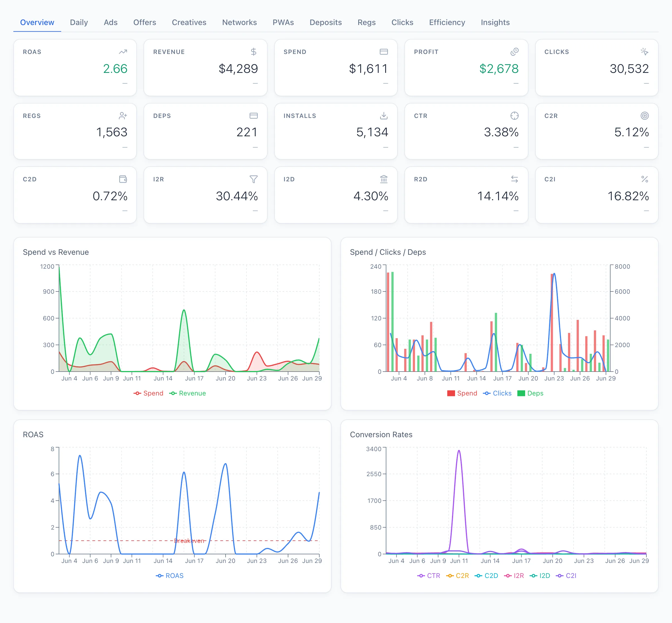672x623 pixels.
Task: Toggle CTR series in Conversion Rates legend
Action: pyautogui.click(x=429, y=575)
